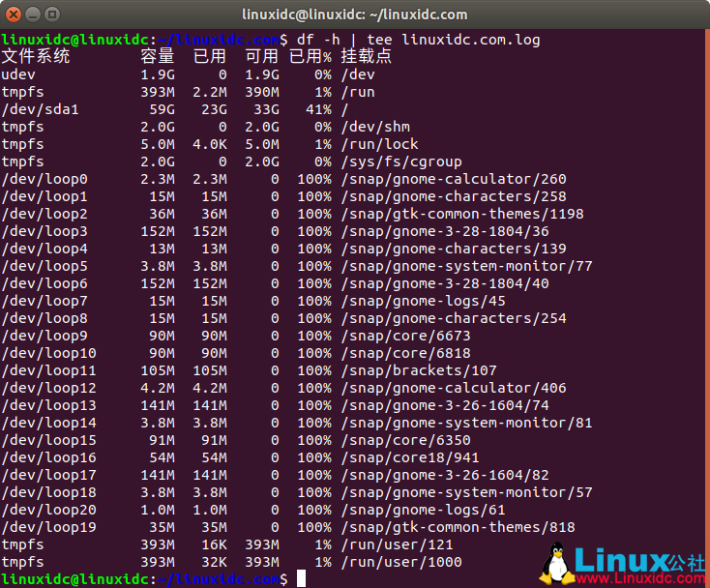Click the 挂载点 column header
Viewport: 710px width, 588px height.
click(367, 57)
